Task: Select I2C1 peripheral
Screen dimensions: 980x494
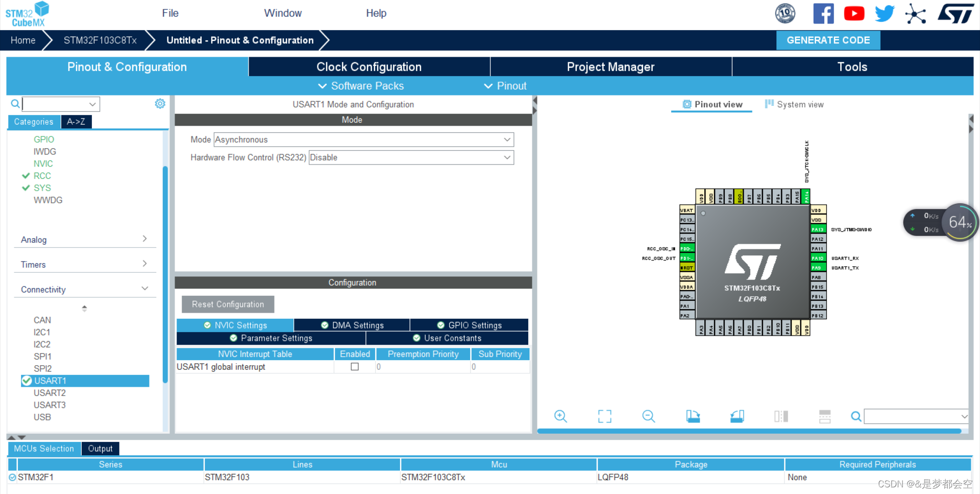Action: (42, 332)
